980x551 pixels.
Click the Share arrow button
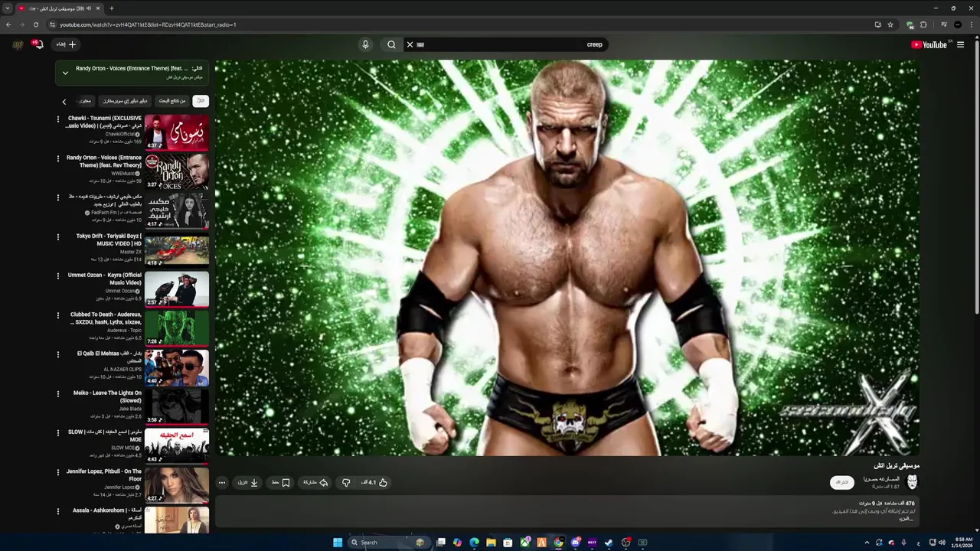[315, 482]
